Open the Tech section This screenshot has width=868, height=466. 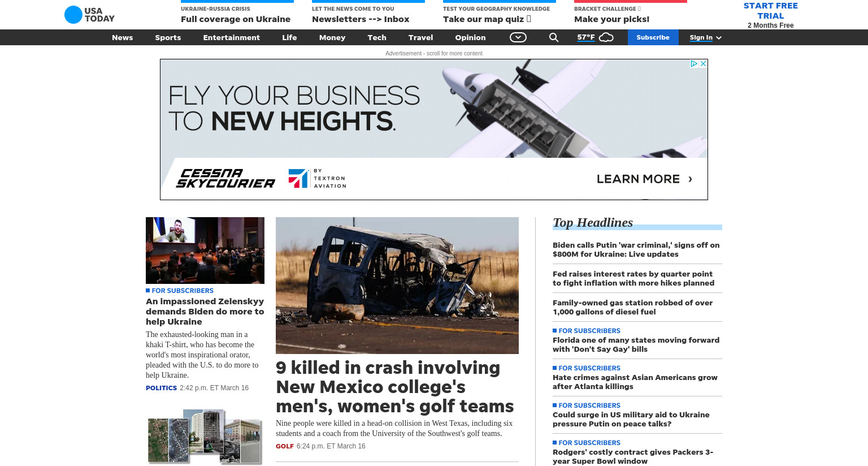tap(377, 37)
